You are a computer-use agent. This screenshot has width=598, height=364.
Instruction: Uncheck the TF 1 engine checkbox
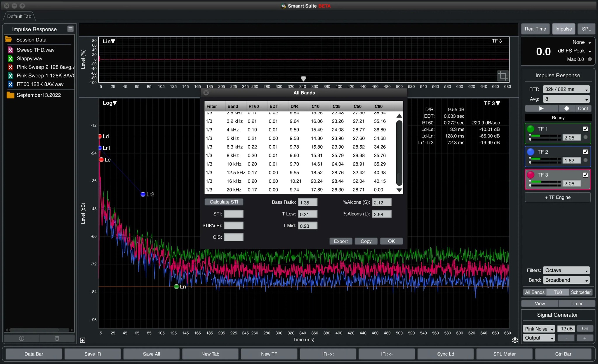pos(585,129)
